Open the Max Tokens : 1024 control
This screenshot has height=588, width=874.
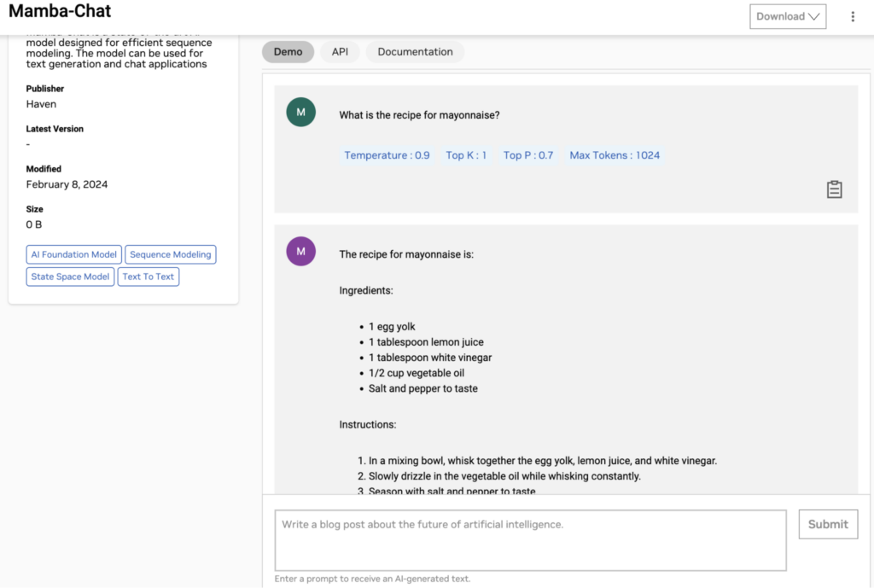click(x=615, y=154)
